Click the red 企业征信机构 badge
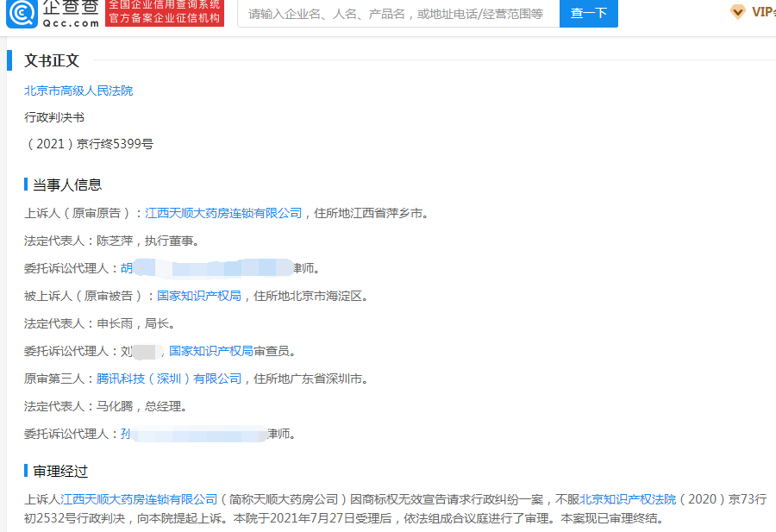The height and width of the screenshot is (532, 776). (x=164, y=13)
